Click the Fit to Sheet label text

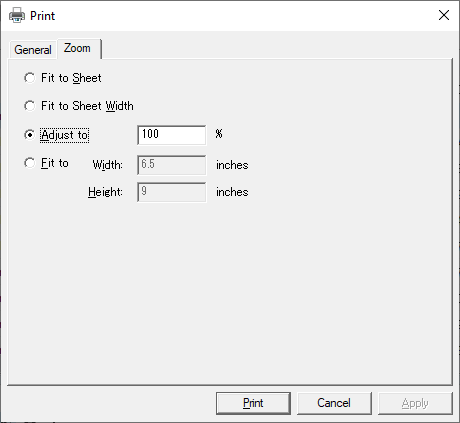(x=71, y=78)
